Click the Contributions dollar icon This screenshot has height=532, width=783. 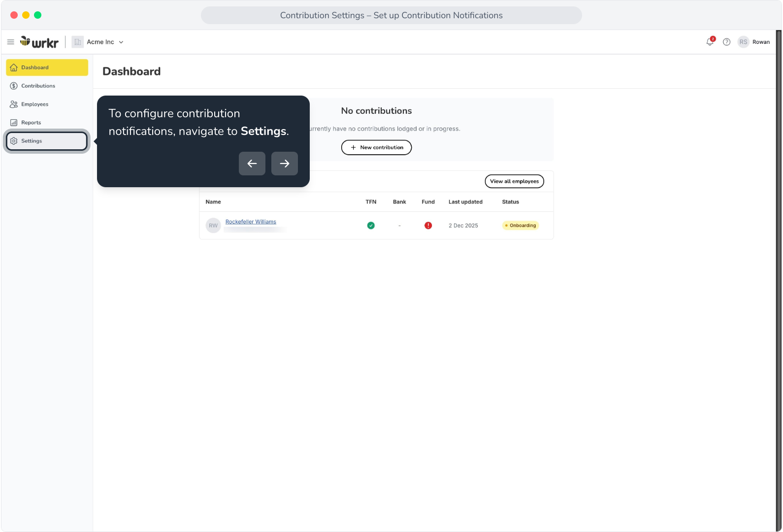[x=14, y=86]
